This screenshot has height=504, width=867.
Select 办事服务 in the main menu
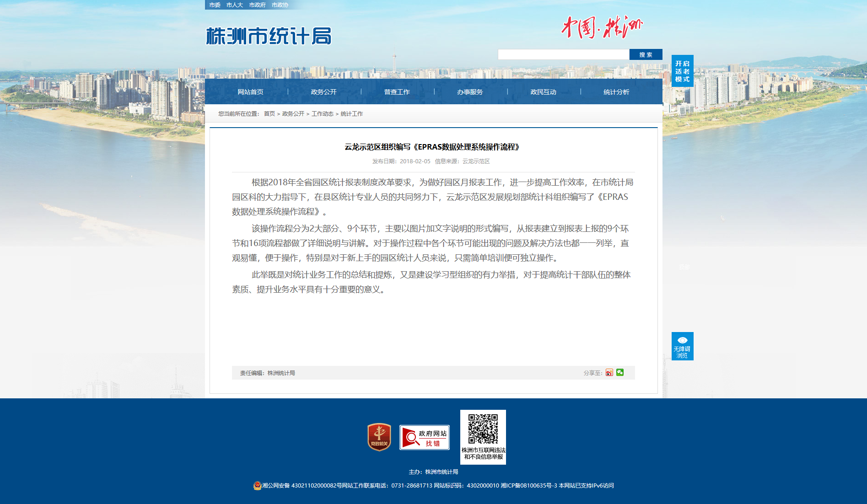pos(470,92)
